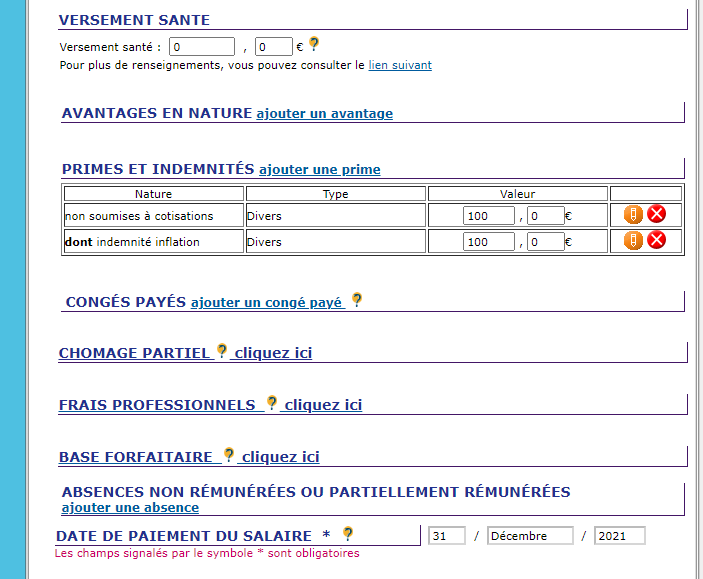This screenshot has width=703, height=579.
Task: Add a bonus via 'ajouter une prime'
Action: click(x=319, y=170)
